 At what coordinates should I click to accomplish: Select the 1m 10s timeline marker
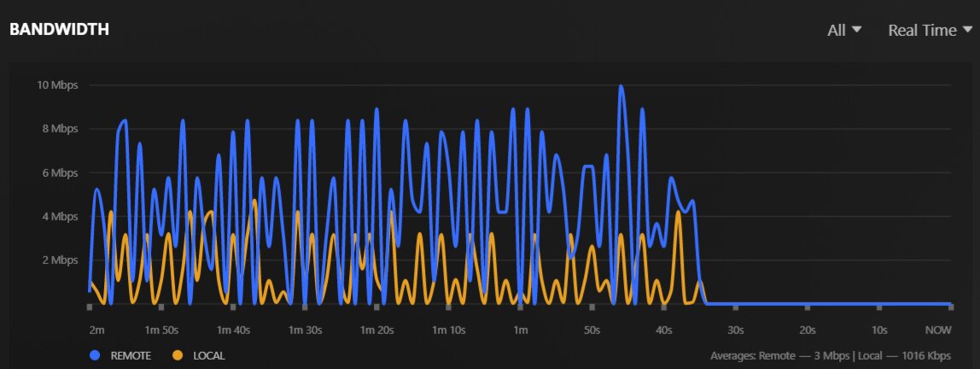449,331
